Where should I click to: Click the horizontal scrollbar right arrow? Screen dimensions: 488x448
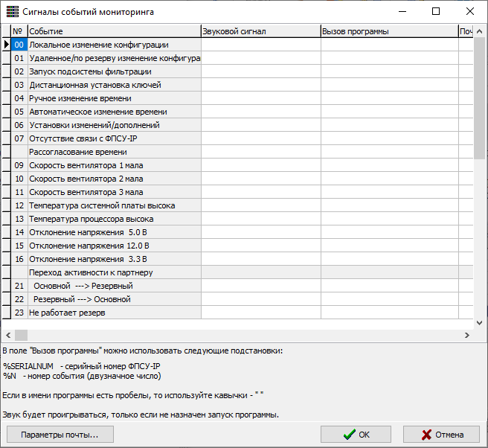[x=466, y=336]
